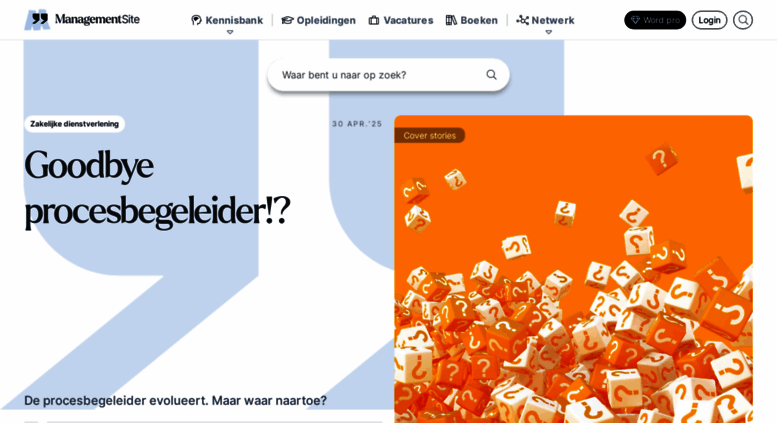777x423 pixels.
Task: Click the Kennisbank head icon
Action: [197, 20]
